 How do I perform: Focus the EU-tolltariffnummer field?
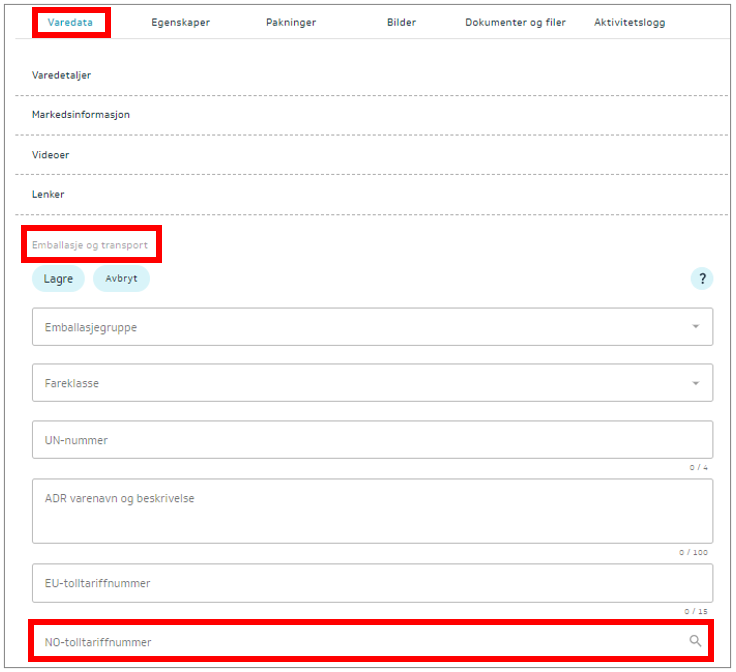(x=372, y=583)
